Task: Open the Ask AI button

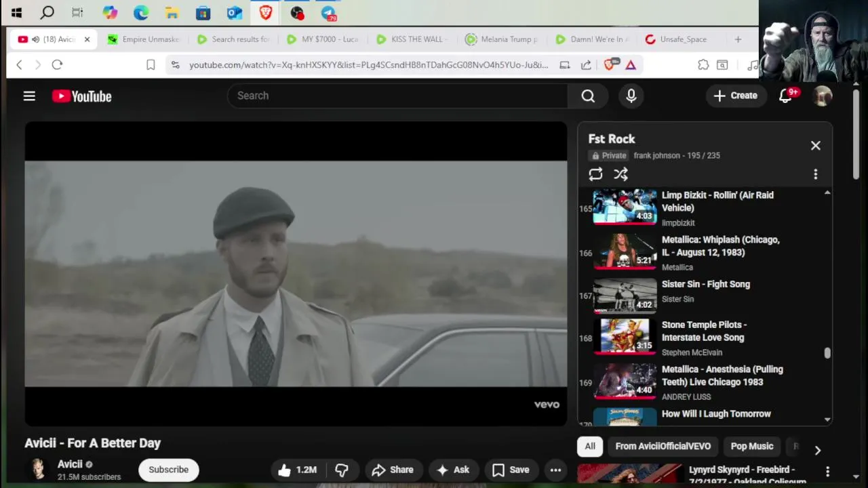Action: coord(453,470)
